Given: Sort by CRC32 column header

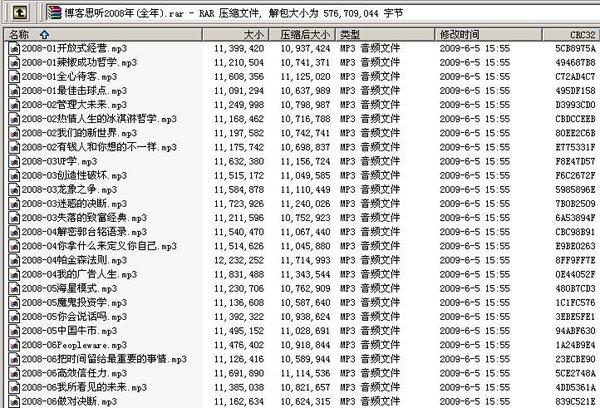Looking at the screenshot, I should 571,34.
